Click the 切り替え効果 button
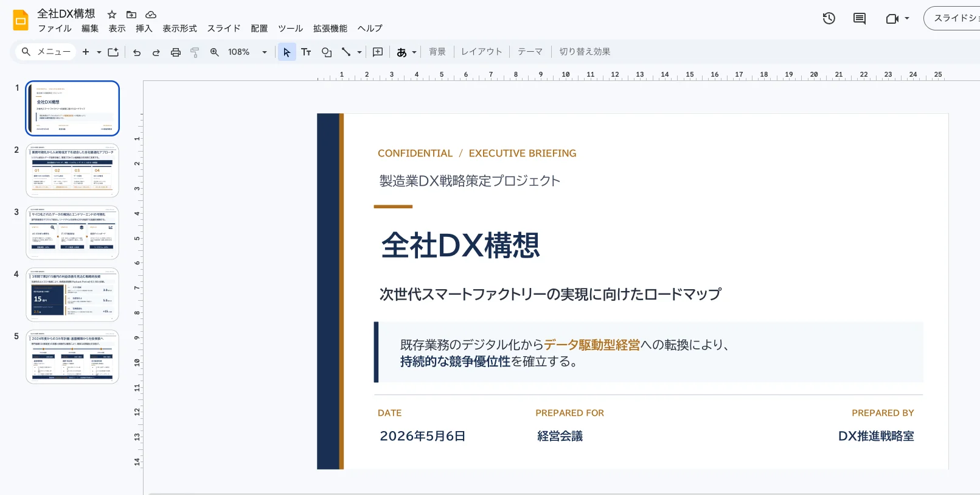 [585, 52]
